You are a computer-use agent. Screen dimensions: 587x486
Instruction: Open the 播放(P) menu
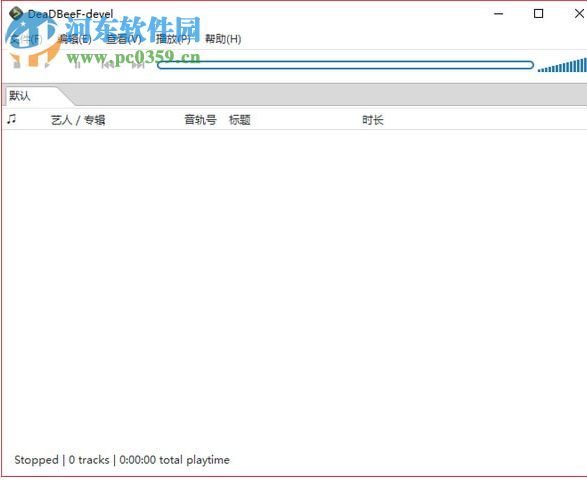(x=173, y=39)
